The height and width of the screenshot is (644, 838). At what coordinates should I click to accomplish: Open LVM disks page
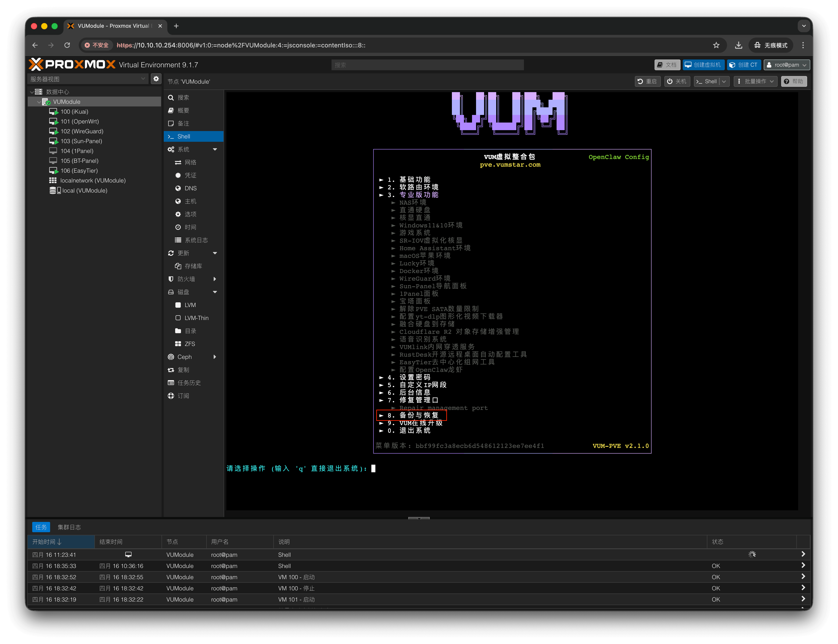pyautogui.click(x=193, y=305)
